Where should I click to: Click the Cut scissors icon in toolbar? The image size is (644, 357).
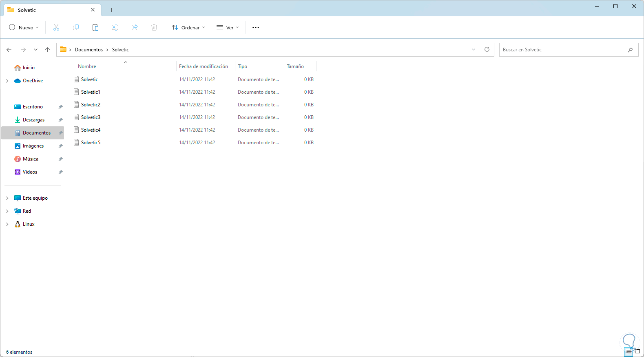tap(56, 27)
